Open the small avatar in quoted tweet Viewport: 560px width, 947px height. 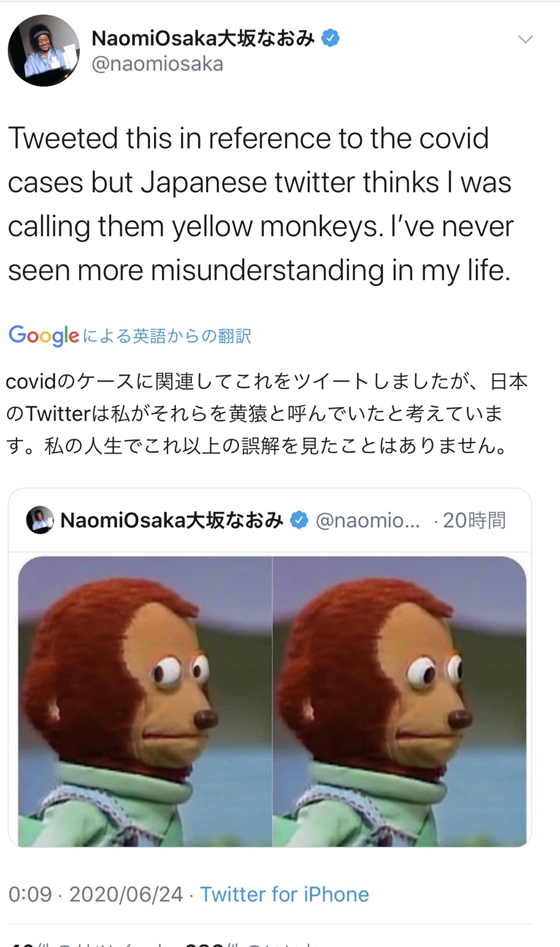[40, 520]
